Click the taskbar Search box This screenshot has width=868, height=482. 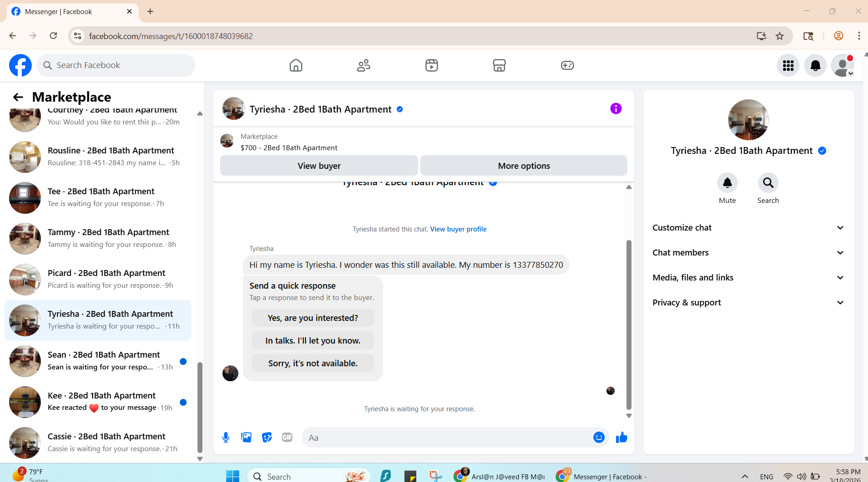[x=309, y=476]
